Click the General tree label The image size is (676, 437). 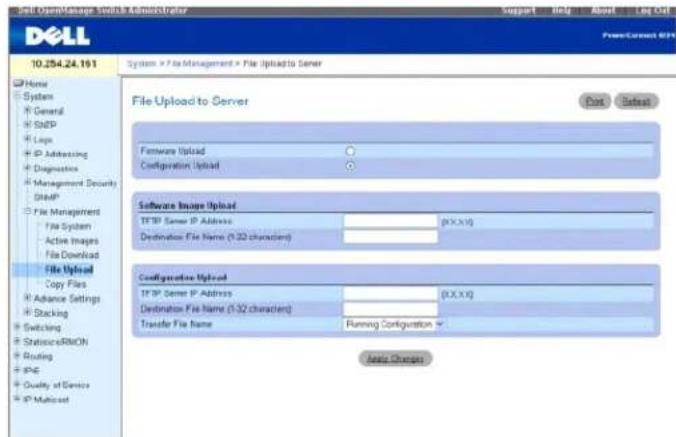49,111
